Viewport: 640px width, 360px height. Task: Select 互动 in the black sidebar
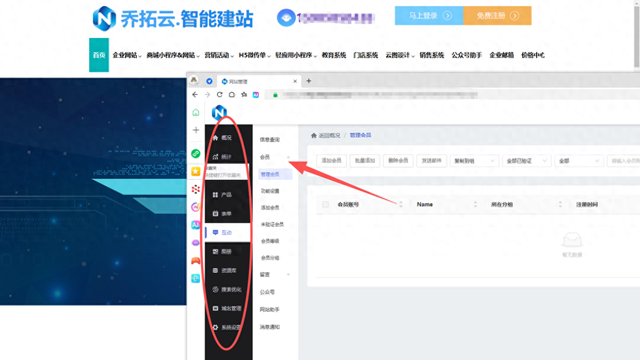(x=227, y=233)
